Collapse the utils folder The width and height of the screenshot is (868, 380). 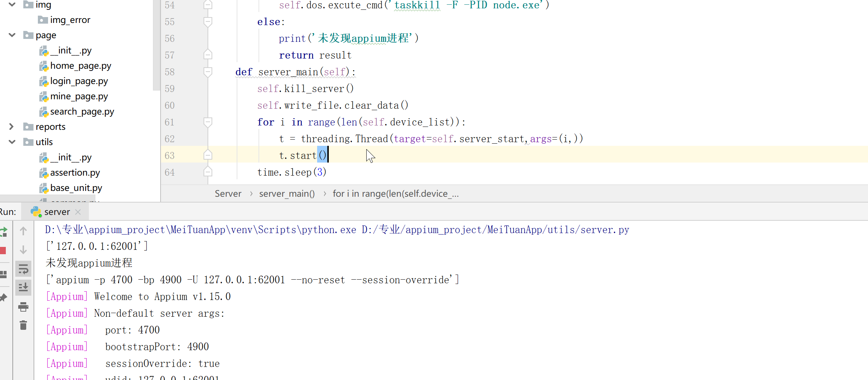(12, 142)
